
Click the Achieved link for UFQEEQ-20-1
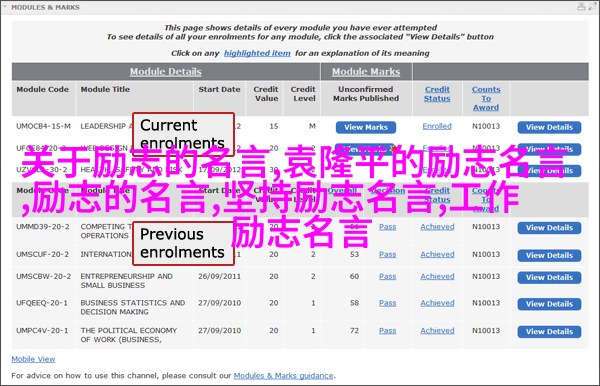[x=437, y=303]
